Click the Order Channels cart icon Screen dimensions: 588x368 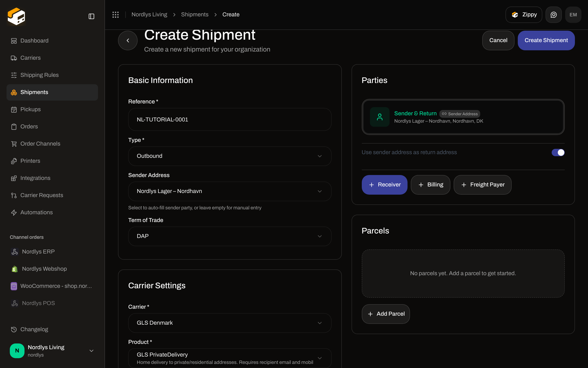pos(14,144)
